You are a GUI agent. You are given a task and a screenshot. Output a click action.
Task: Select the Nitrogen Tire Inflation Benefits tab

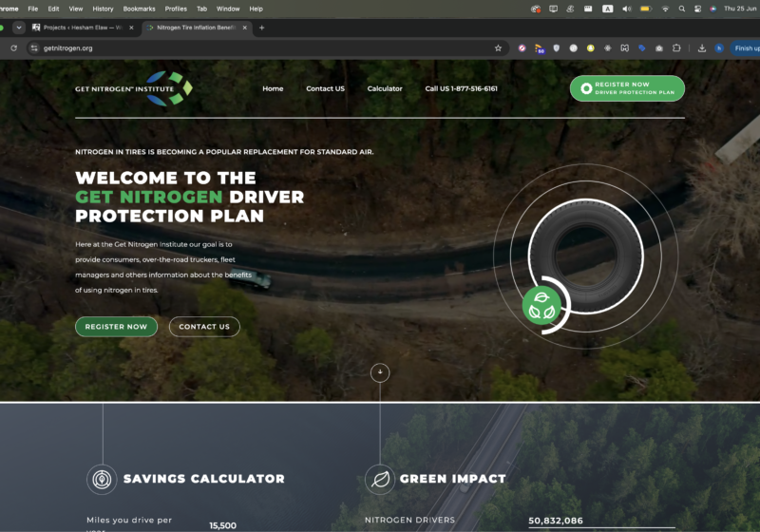click(196, 28)
